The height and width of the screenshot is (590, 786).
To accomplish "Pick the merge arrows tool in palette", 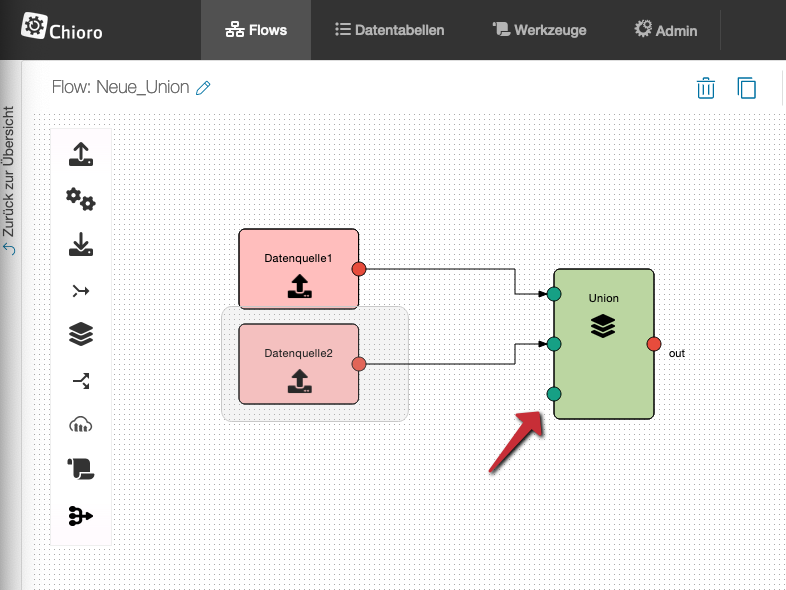I will 81,291.
